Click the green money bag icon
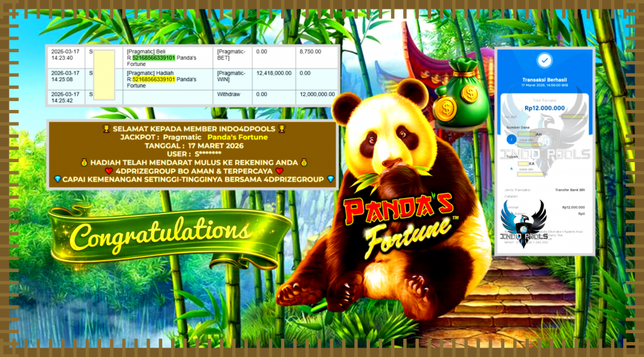The height and width of the screenshot is (357, 644). [x=461, y=92]
